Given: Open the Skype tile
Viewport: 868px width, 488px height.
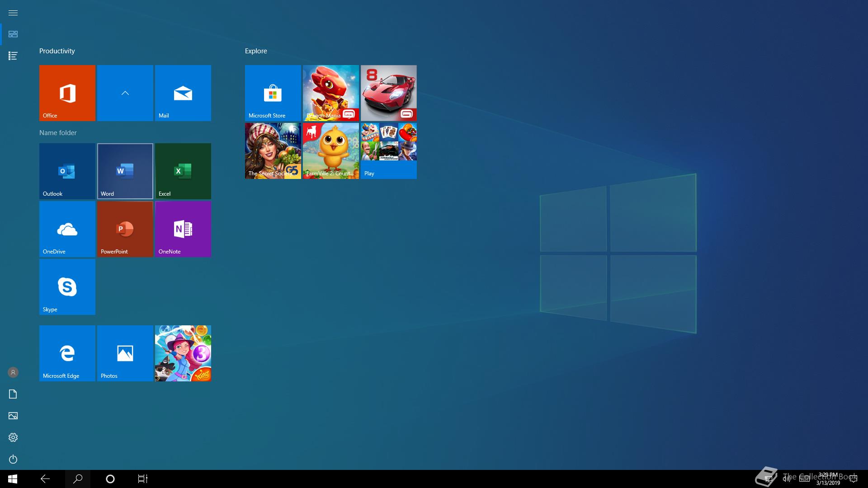Looking at the screenshot, I should click(67, 287).
